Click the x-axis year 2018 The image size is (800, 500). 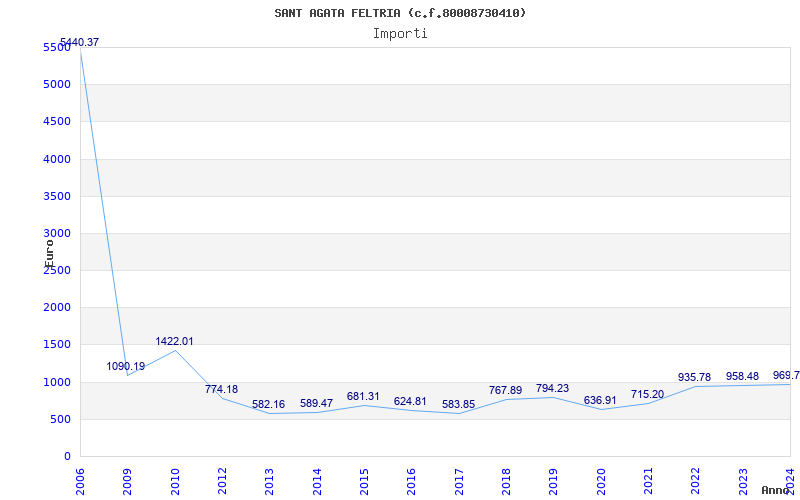click(506, 482)
